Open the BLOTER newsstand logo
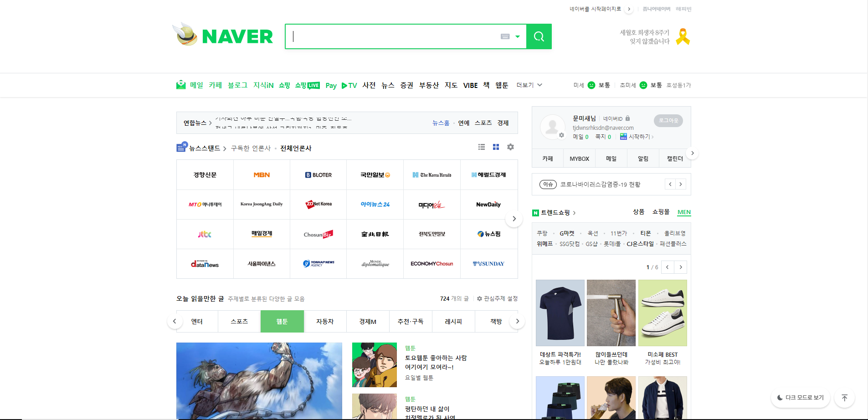868x420 pixels. [x=318, y=175]
